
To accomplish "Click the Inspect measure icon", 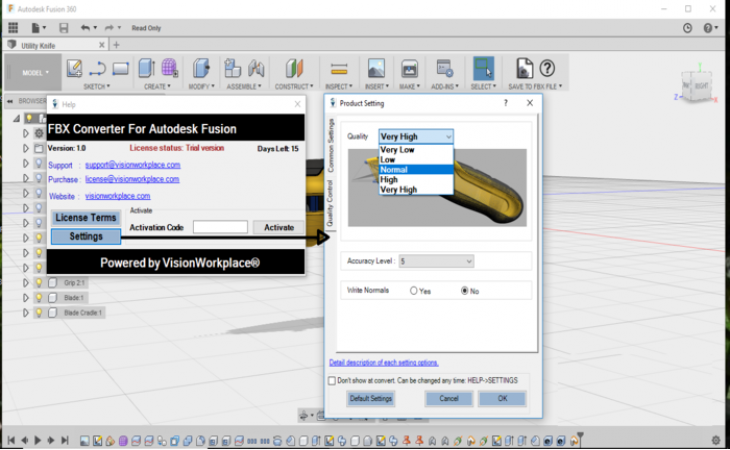I will click(339, 69).
